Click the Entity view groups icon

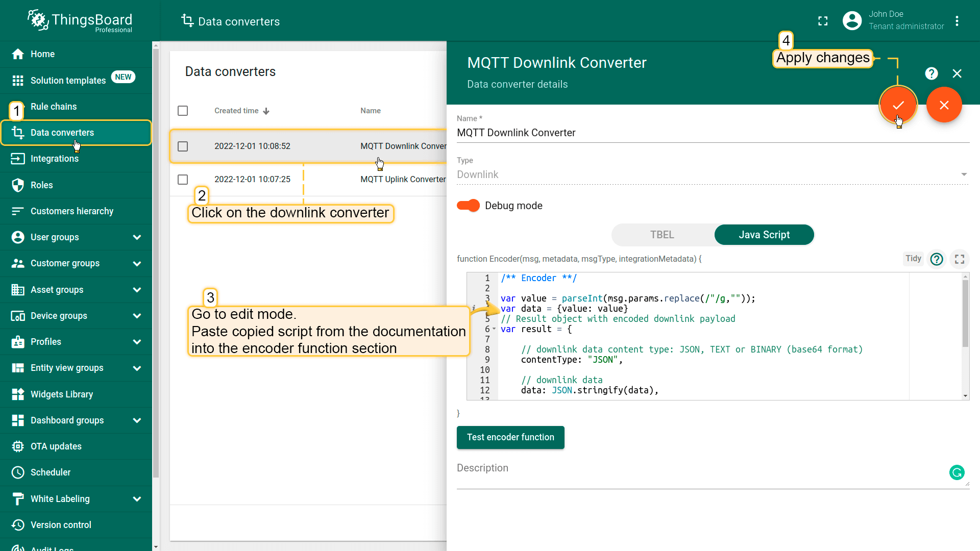pos(18,368)
